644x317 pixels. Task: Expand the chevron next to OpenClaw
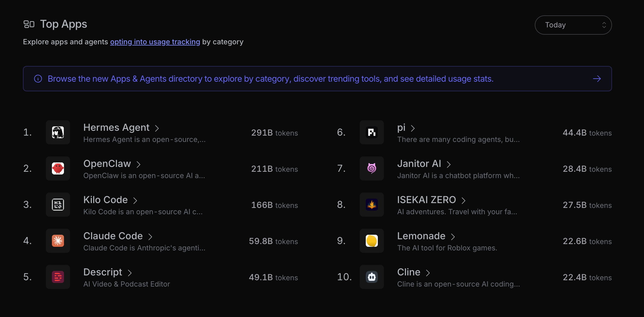(x=139, y=164)
